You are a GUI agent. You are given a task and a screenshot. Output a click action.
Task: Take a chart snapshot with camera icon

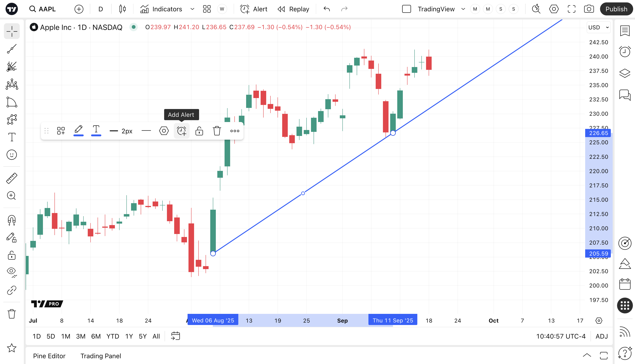[589, 9]
